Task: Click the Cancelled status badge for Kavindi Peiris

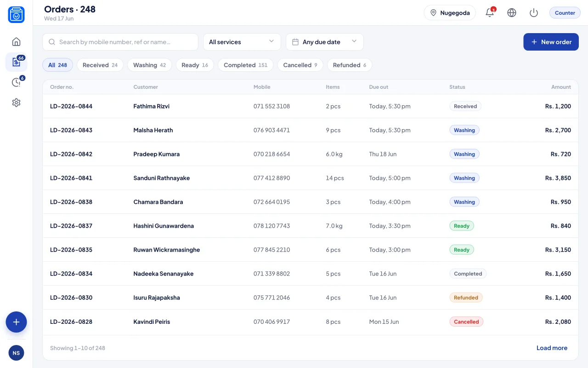Action: (466, 322)
